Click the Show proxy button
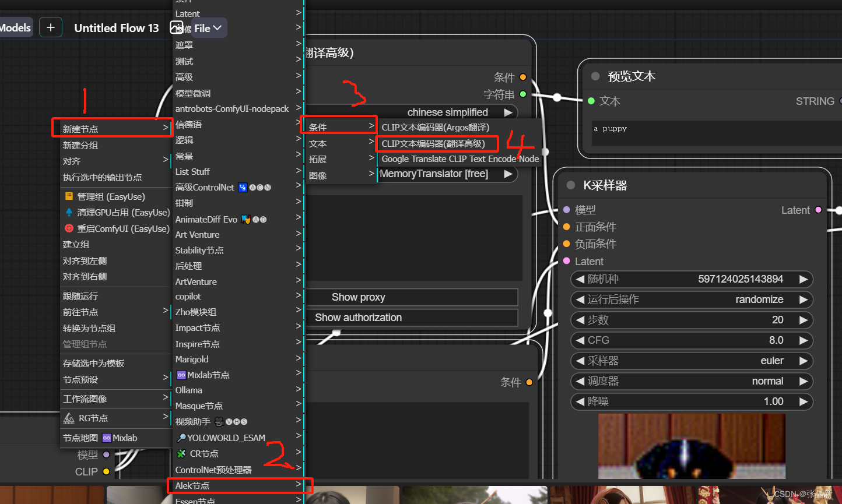 coord(412,297)
